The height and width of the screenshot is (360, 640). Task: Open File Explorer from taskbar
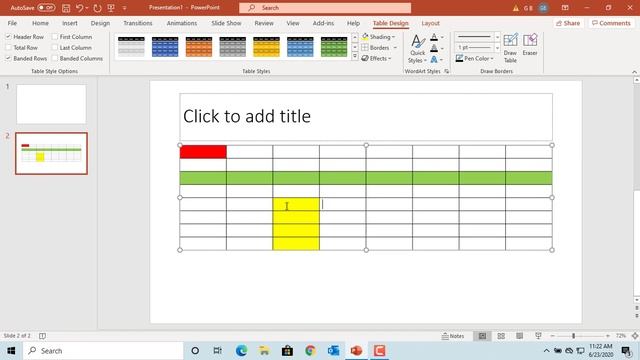264,351
